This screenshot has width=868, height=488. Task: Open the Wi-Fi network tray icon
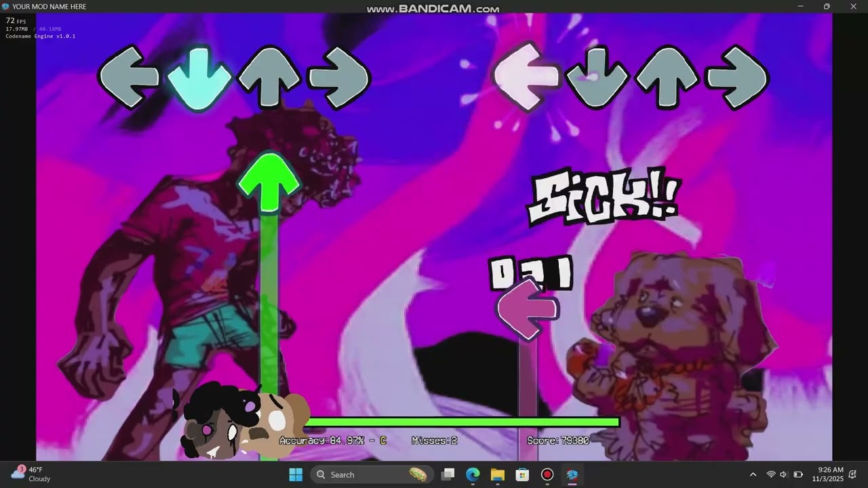point(770,474)
